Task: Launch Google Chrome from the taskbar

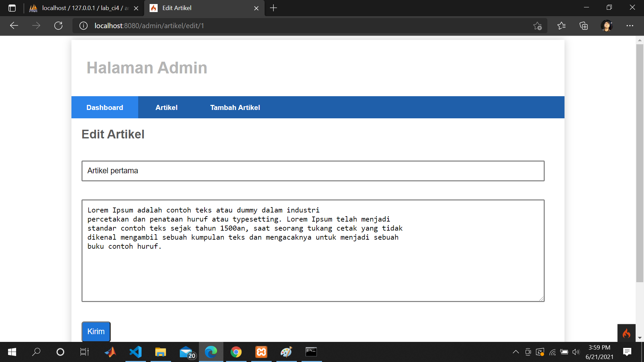Action: (236, 352)
